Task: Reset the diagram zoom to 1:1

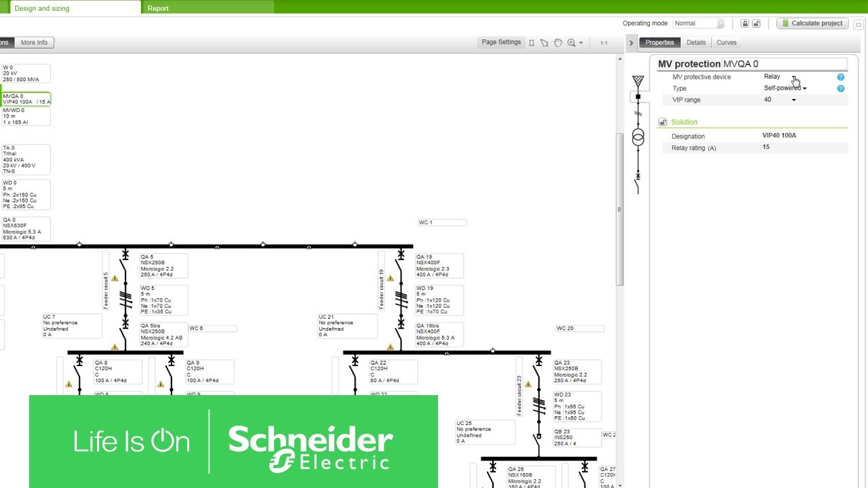Action: click(604, 43)
